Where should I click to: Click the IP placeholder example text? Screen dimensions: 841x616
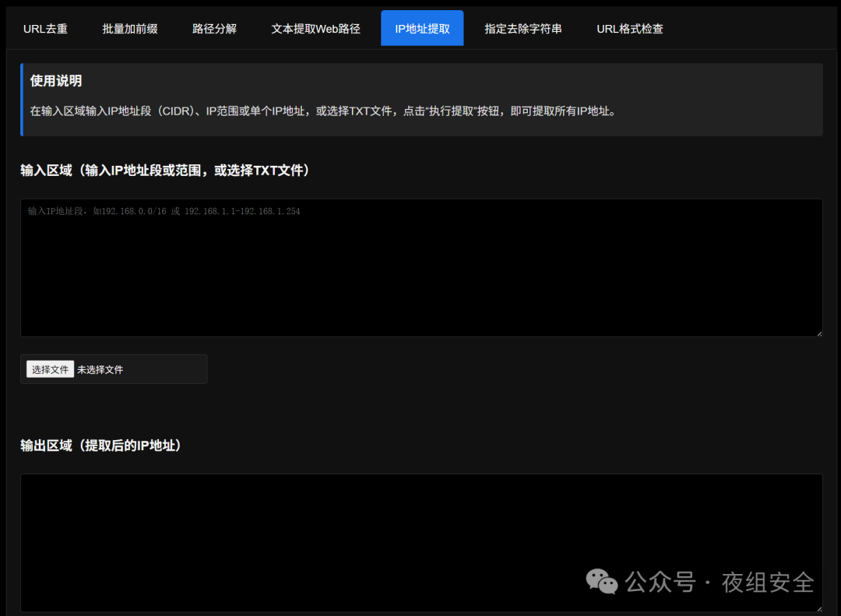click(x=166, y=211)
